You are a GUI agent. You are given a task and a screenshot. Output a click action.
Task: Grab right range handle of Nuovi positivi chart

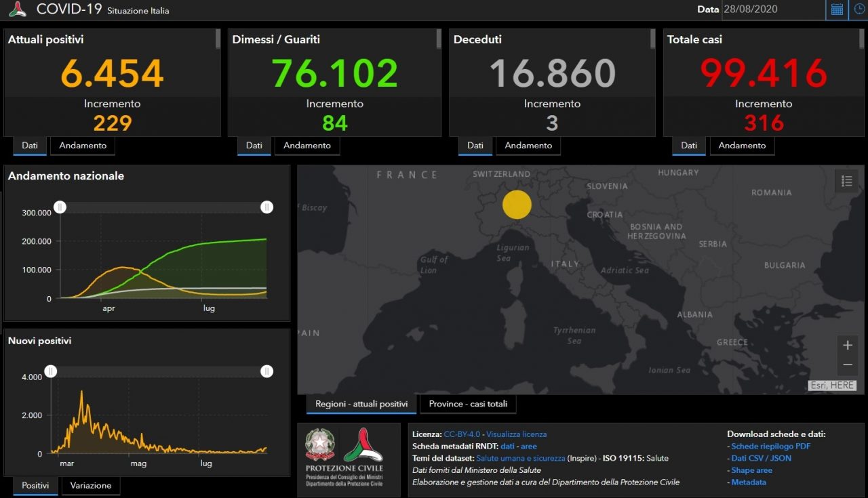click(x=267, y=371)
